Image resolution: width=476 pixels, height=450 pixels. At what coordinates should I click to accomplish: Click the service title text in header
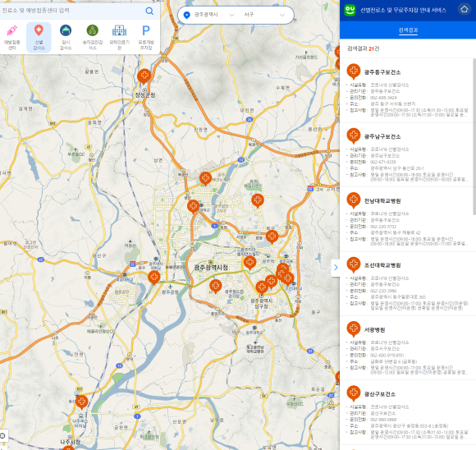coord(403,11)
